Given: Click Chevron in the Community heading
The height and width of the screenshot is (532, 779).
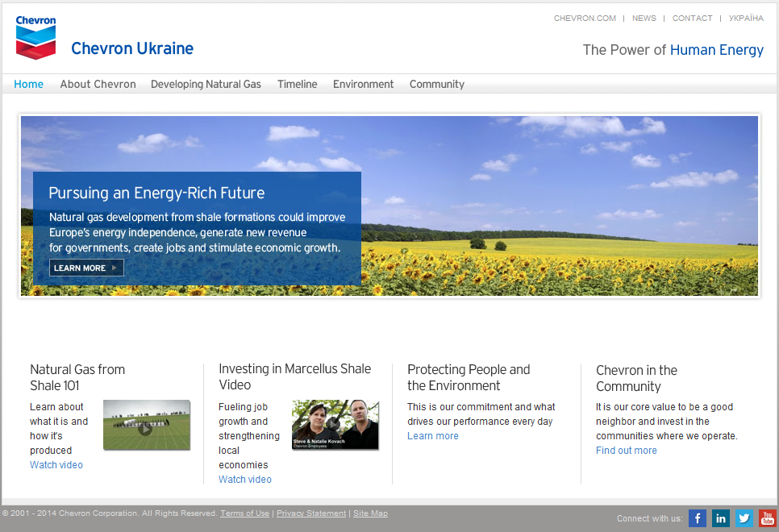Looking at the screenshot, I should 636,378.
